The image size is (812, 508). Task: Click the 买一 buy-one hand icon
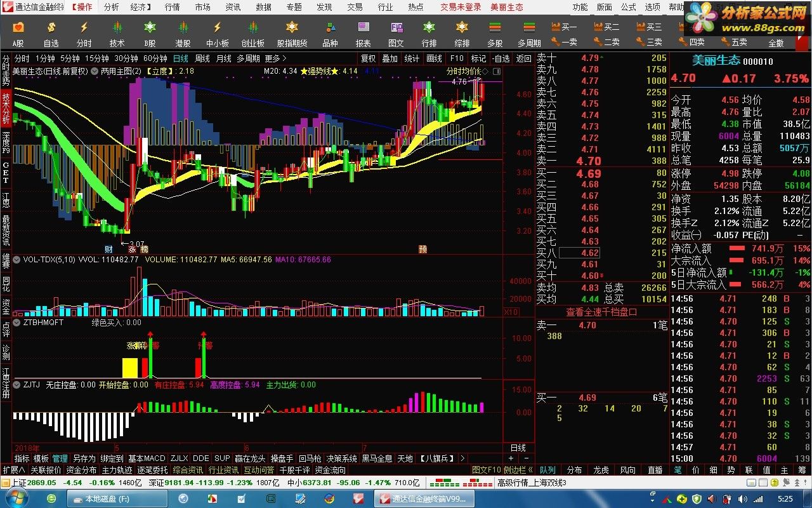click(565, 27)
